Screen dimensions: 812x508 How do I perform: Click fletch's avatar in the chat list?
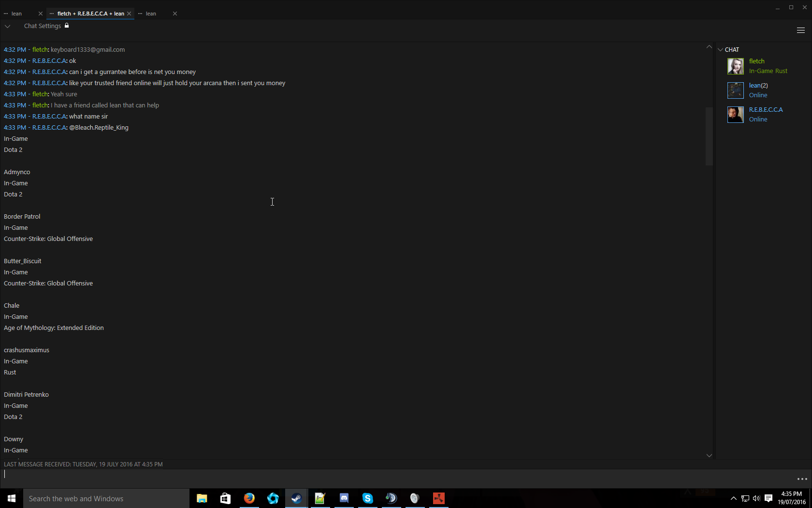(735, 66)
